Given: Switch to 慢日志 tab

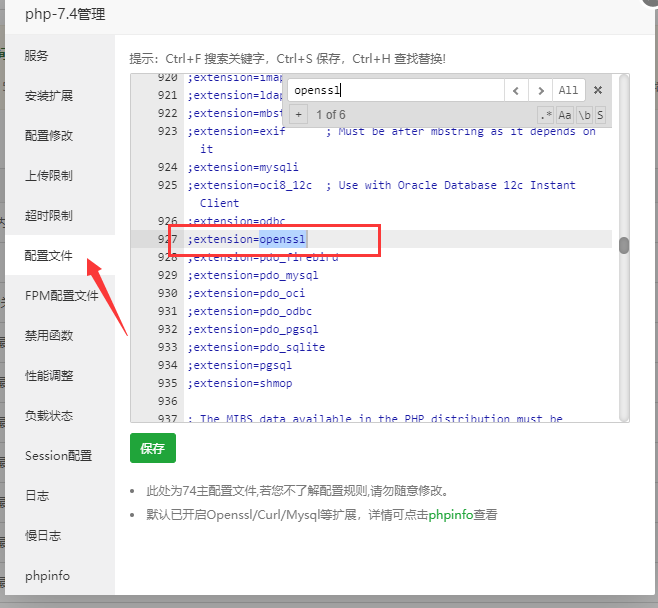Looking at the screenshot, I should click(x=43, y=536).
